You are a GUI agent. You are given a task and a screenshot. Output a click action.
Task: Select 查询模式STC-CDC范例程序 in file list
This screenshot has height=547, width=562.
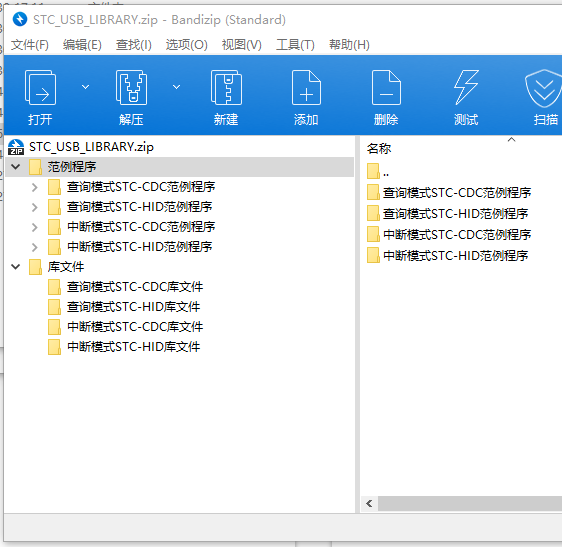tap(457, 193)
